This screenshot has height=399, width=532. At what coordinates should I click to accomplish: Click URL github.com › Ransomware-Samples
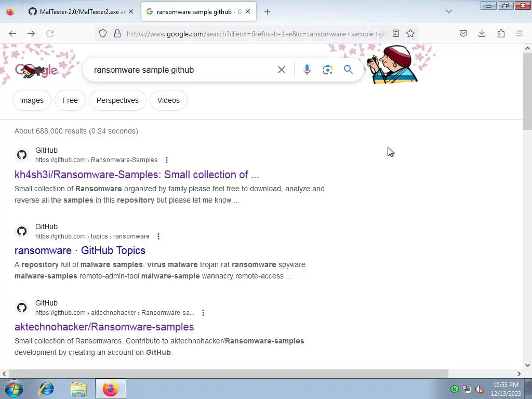point(96,160)
